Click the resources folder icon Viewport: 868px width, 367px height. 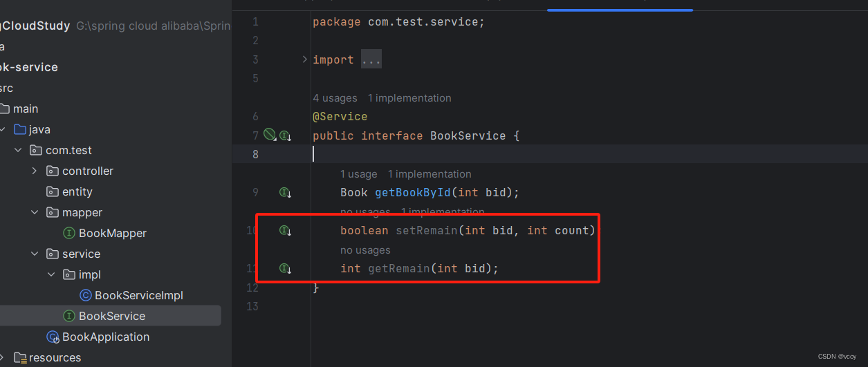pyautogui.click(x=20, y=358)
